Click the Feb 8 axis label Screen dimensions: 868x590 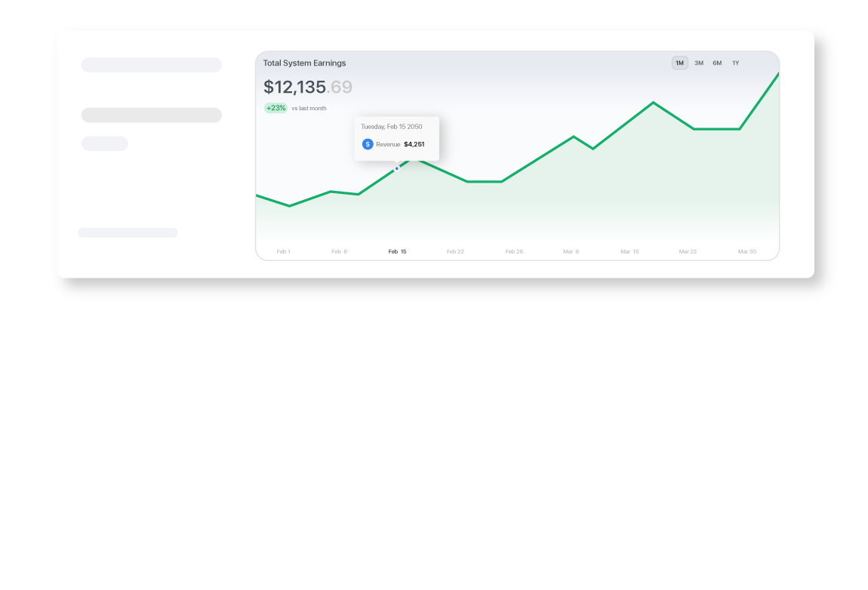[x=339, y=251]
